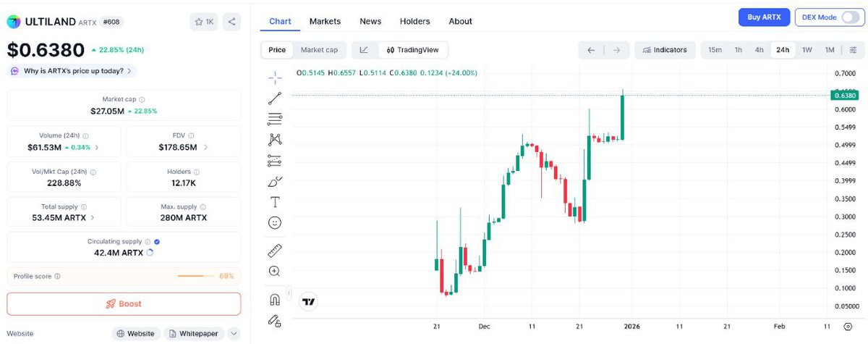Image resolution: width=868 pixels, height=344 pixels.
Task: Click the ULTILAND token logo
Action: click(x=14, y=22)
